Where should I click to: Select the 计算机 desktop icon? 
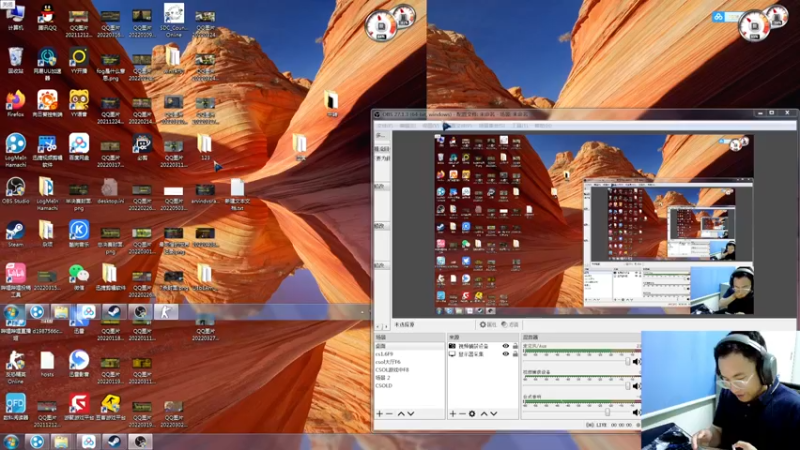click(15, 17)
